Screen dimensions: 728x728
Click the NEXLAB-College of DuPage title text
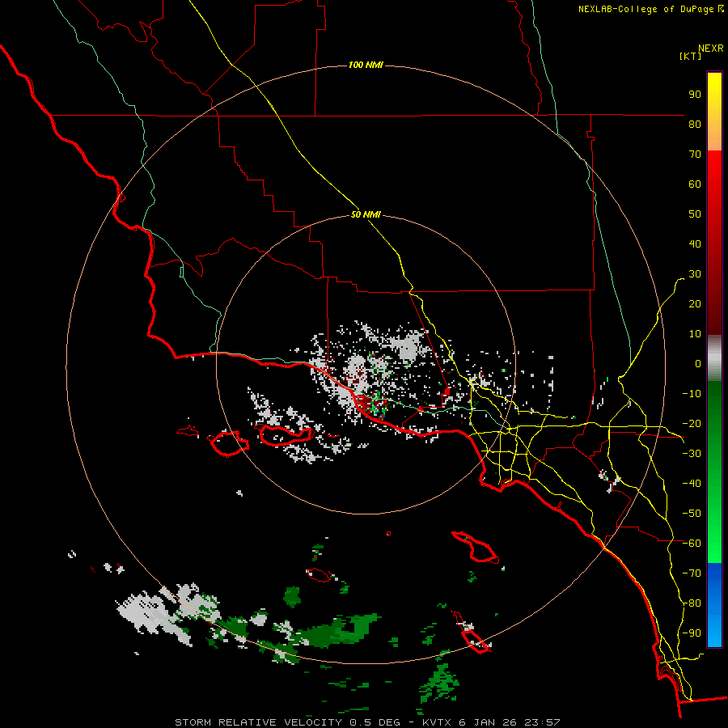(650, 9)
